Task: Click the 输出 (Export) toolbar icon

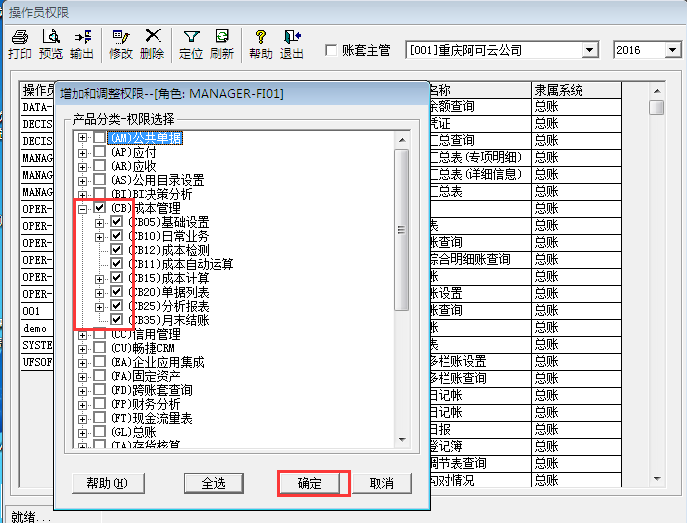Action: (82, 44)
